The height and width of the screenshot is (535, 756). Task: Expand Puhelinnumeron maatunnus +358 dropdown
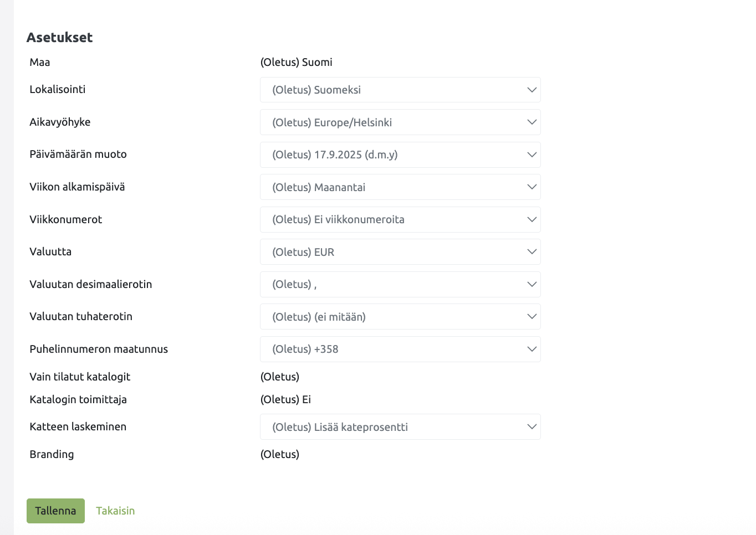tap(400, 349)
